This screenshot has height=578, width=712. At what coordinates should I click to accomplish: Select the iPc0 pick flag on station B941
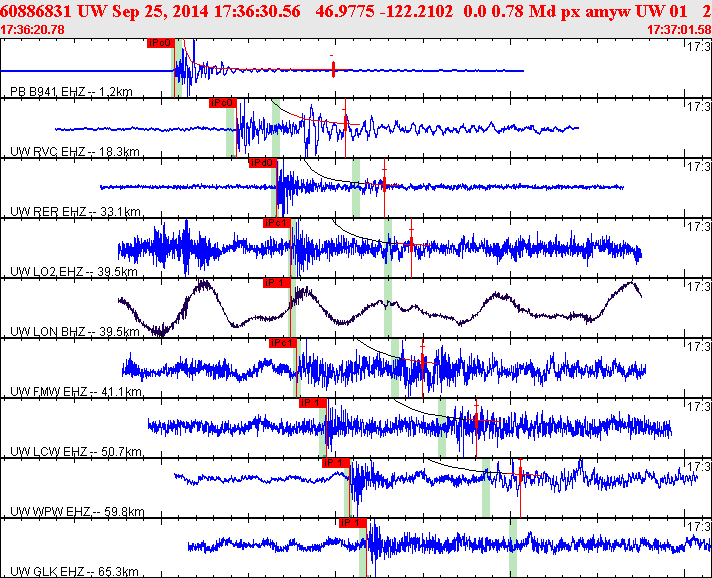[x=161, y=43]
